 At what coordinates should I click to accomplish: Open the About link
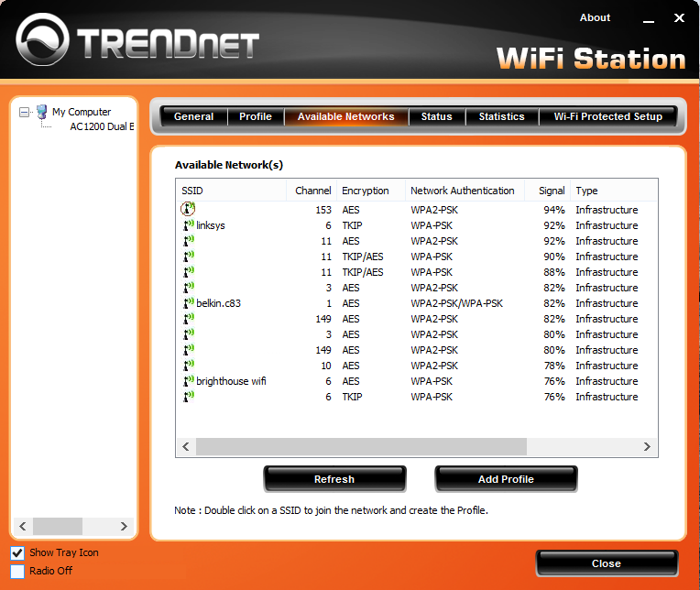click(595, 17)
